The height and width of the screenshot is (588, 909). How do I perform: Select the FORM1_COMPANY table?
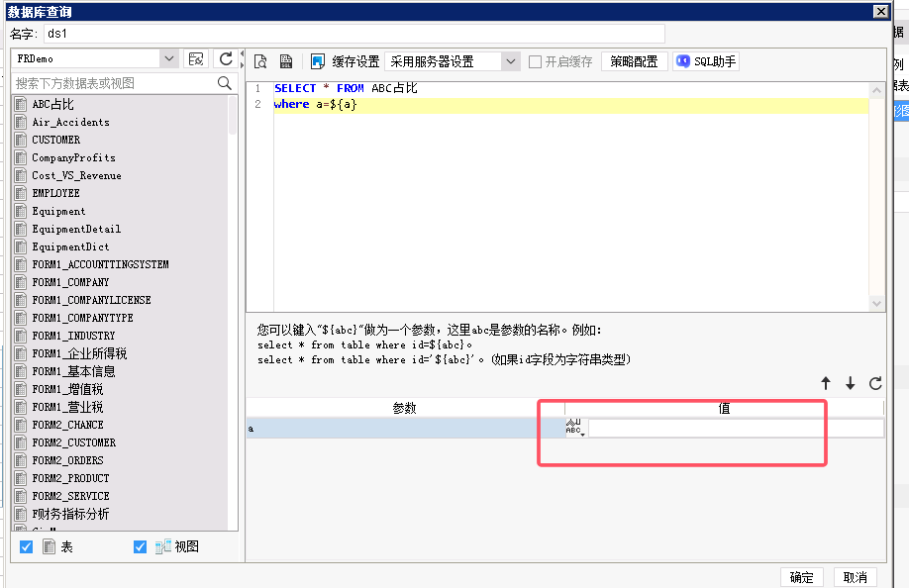pos(121,282)
